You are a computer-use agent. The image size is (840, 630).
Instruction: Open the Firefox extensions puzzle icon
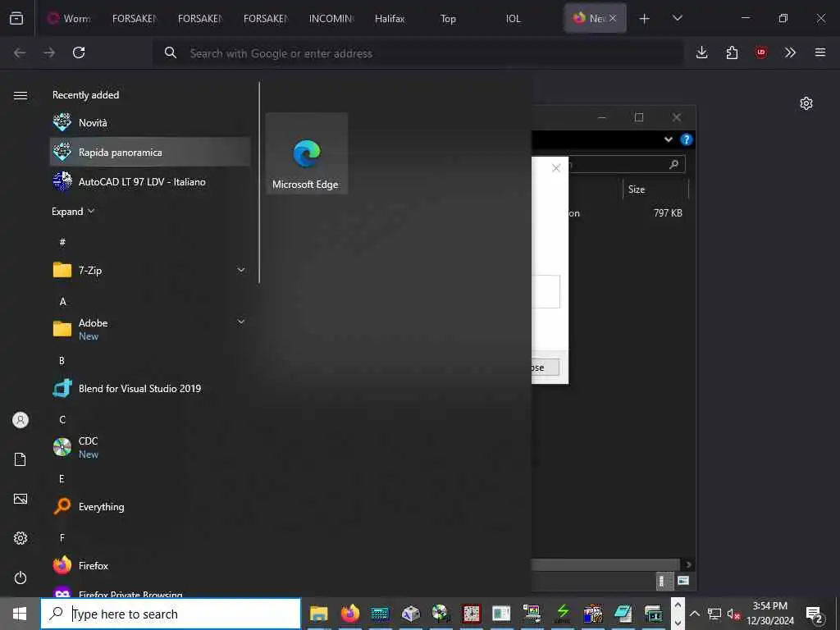(732, 52)
